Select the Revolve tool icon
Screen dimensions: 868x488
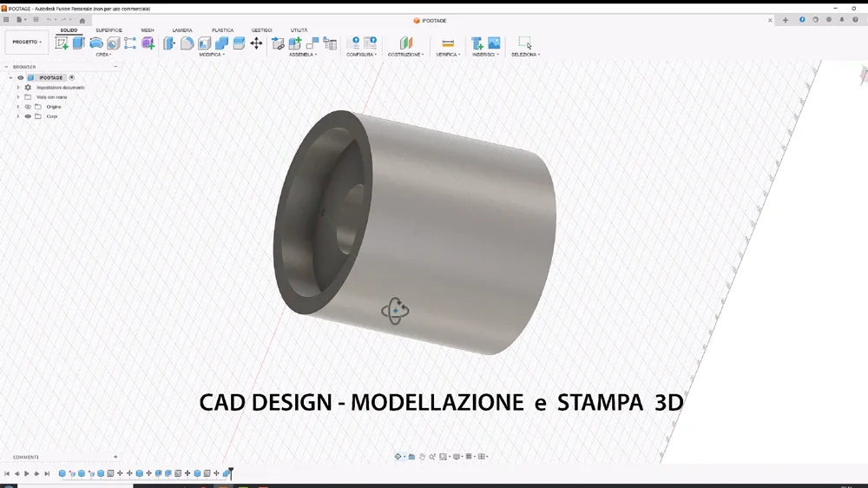(x=95, y=43)
